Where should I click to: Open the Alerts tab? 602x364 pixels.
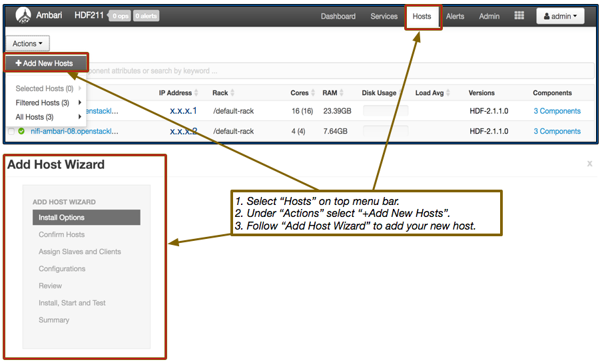pos(455,17)
